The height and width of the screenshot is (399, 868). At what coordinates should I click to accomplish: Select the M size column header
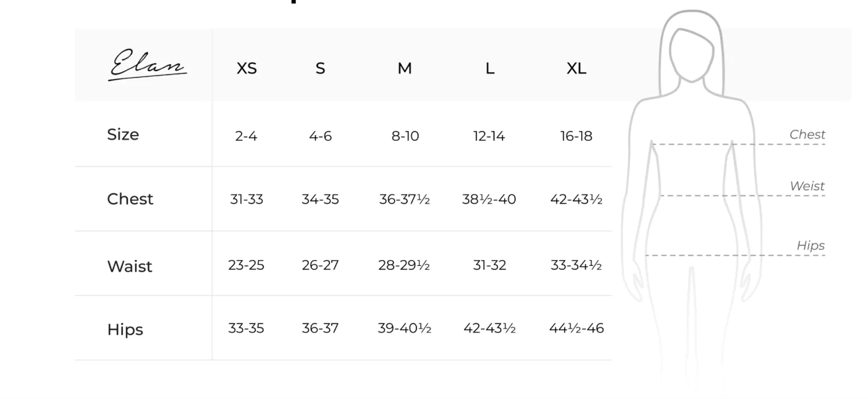404,68
